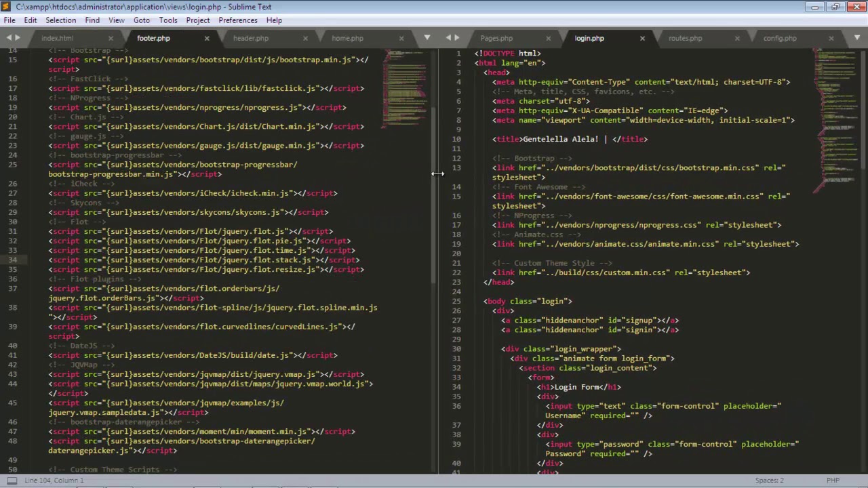
Task: Click the 'fastclick.js' script line
Action: click(x=206, y=89)
